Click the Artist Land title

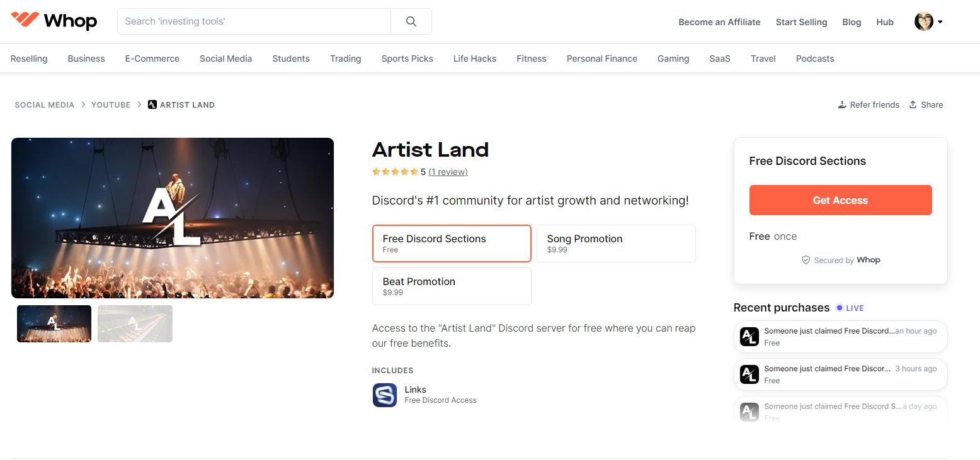[x=431, y=150]
